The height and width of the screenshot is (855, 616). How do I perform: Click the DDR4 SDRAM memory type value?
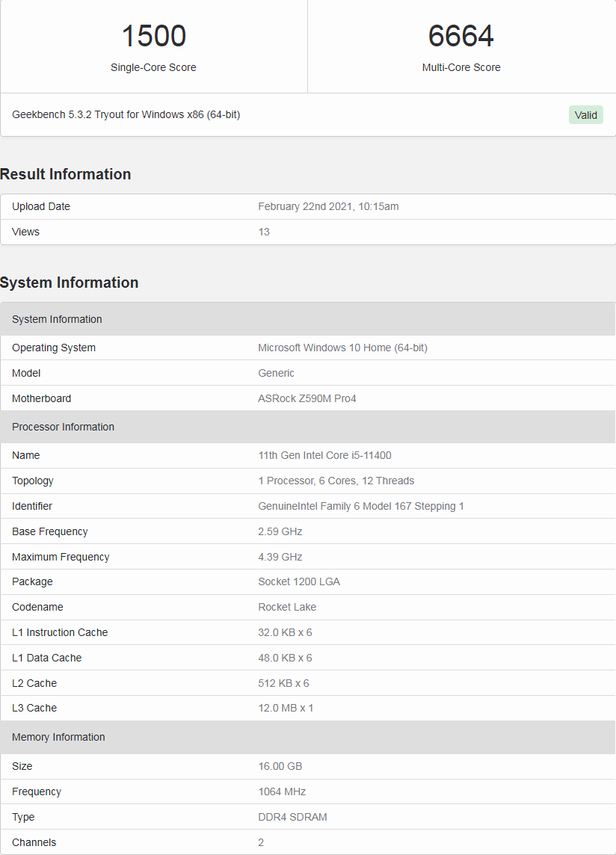(x=292, y=817)
